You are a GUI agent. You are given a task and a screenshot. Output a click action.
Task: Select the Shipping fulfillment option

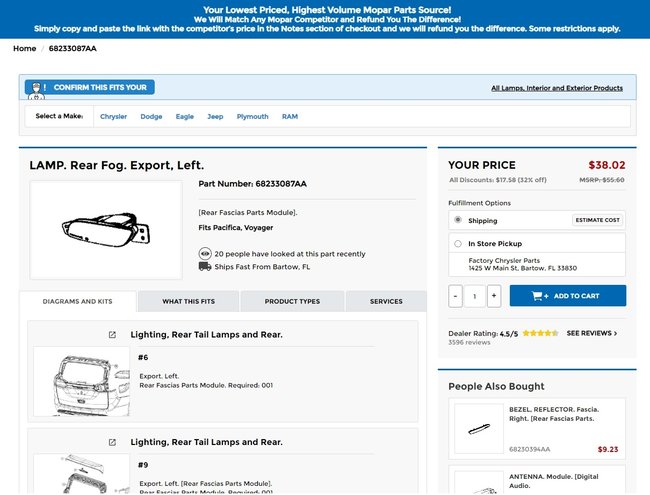[458, 220]
